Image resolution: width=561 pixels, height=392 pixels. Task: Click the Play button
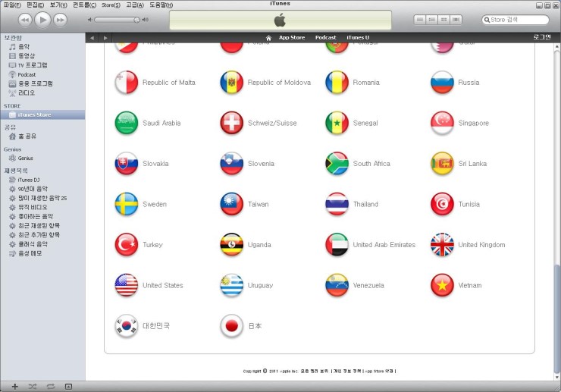tap(42, 20)
